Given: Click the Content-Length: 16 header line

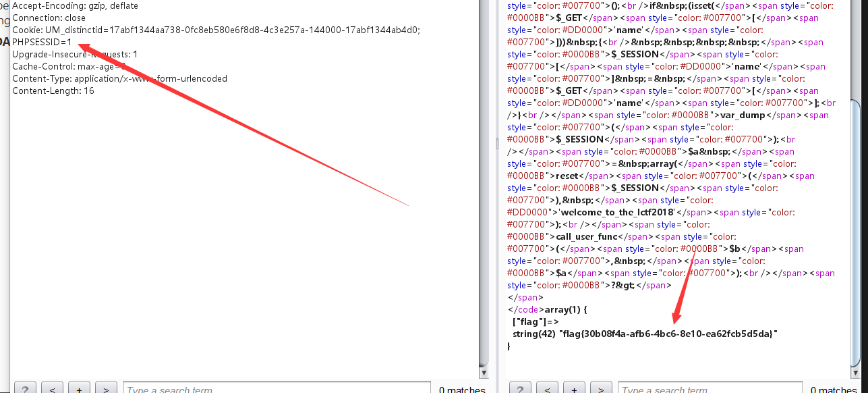Looking at the screenshot, I should pos(53,90).
